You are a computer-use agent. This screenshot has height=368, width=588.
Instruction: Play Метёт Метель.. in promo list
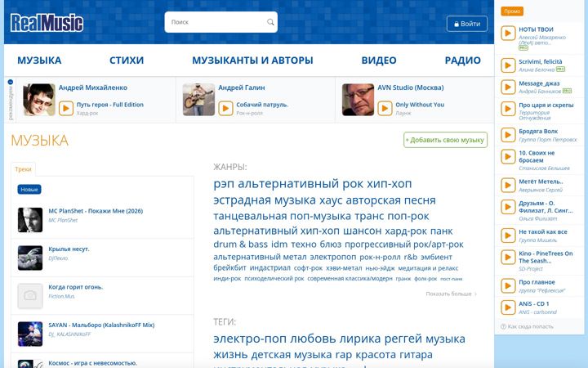click(x=508, y=185)
